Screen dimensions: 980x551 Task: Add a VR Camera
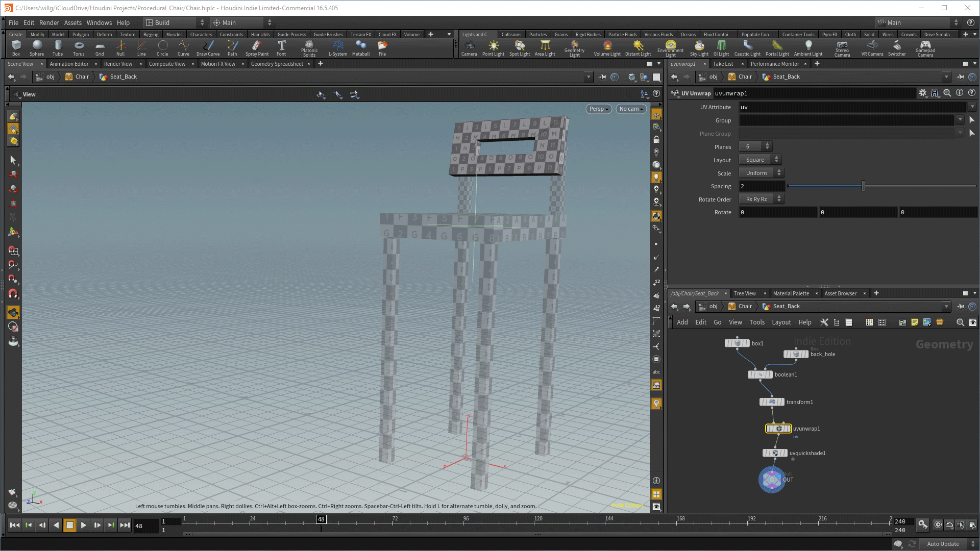pos(872,48)
